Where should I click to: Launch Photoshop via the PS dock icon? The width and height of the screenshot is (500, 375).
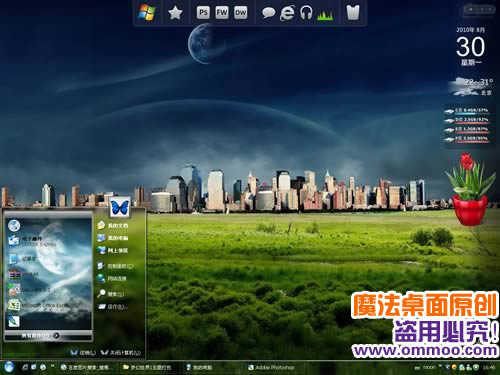point(203,13)
